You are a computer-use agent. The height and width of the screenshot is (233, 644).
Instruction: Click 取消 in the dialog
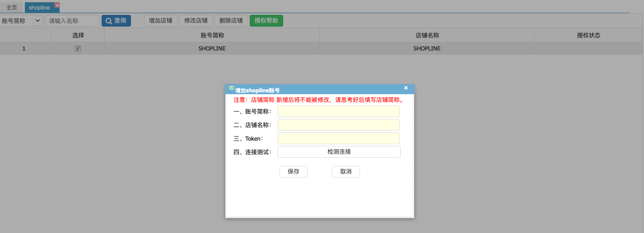pyautogui.click(x=346, y=172)
